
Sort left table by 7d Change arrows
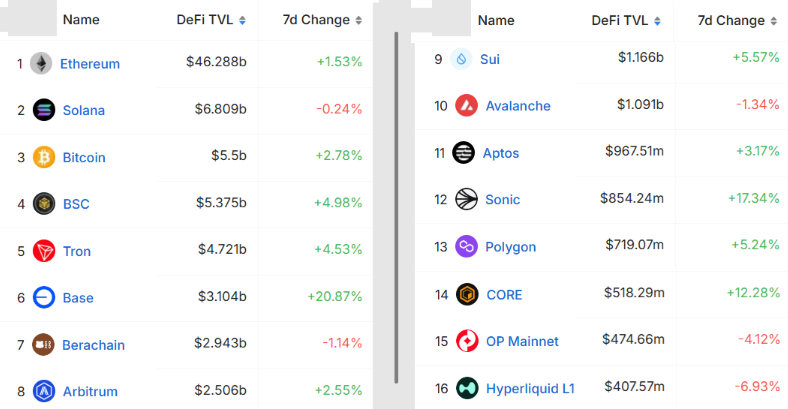tap(358, 20)
